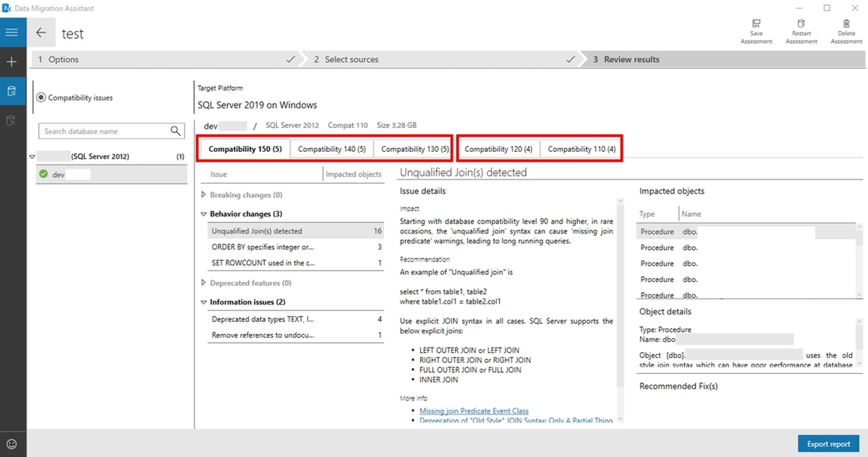Open the Missing join Predicate Event Class link
The width and height of the screenshot is (868, 457).
coord(474,411)
